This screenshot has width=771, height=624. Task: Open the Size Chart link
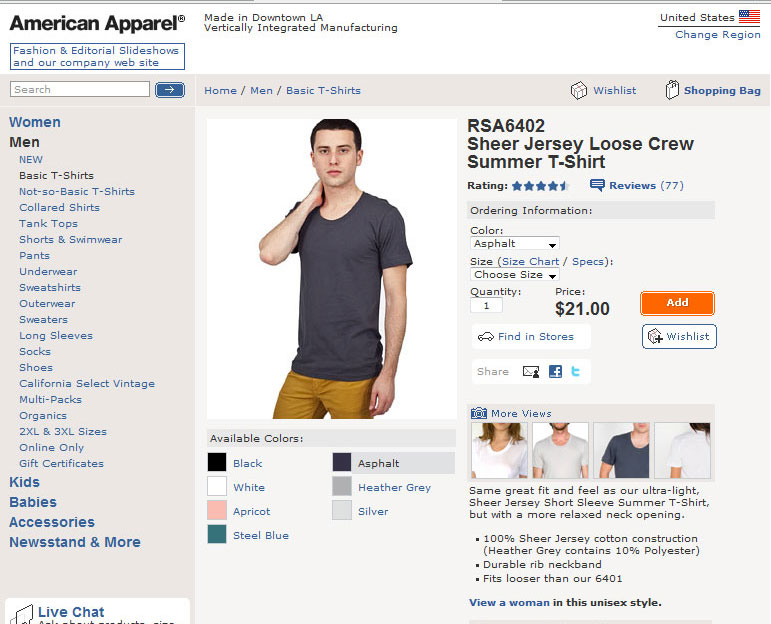(530, 261)
